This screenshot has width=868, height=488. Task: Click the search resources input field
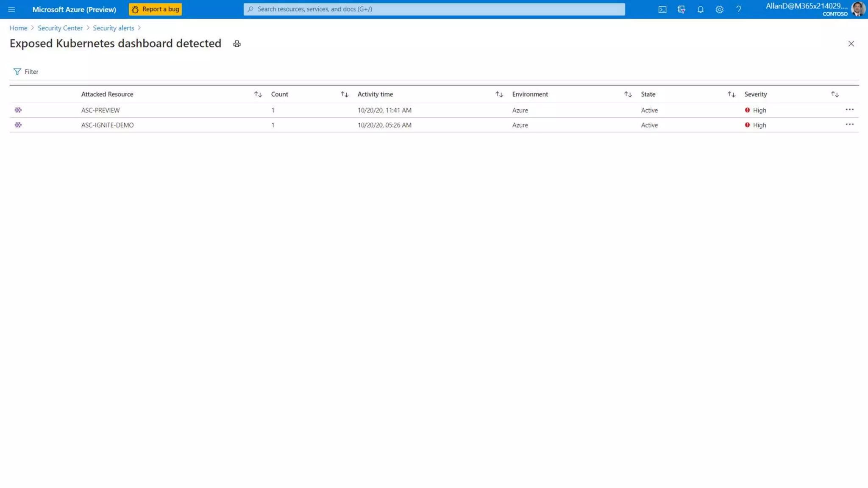[x=434, y=9]
